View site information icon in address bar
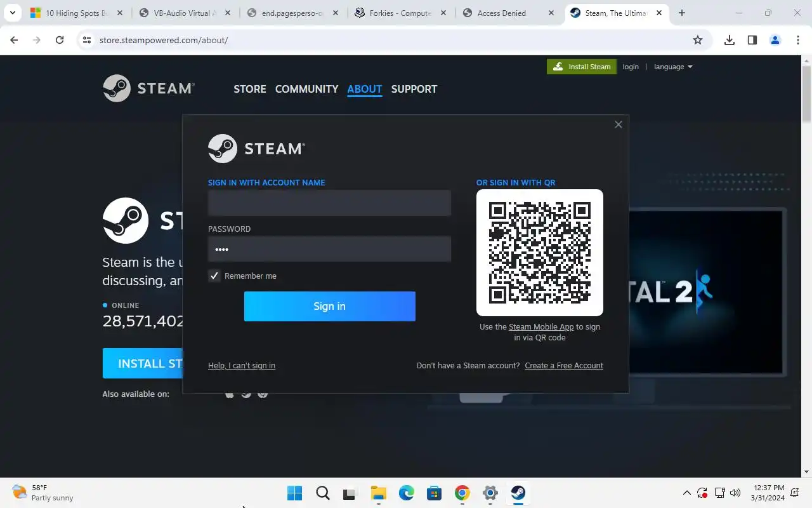The image size is (812, 508). 87,40
